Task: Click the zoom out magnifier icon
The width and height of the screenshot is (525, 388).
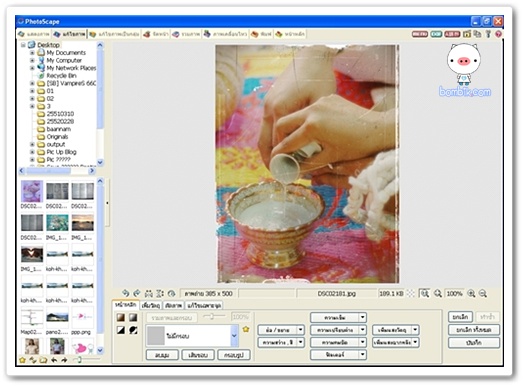Action: tap(482, 294)
